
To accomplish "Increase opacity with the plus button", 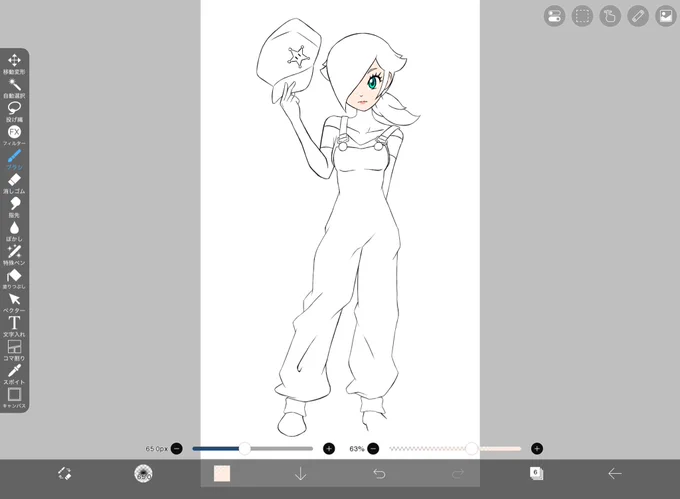I will tap(537, 449).
